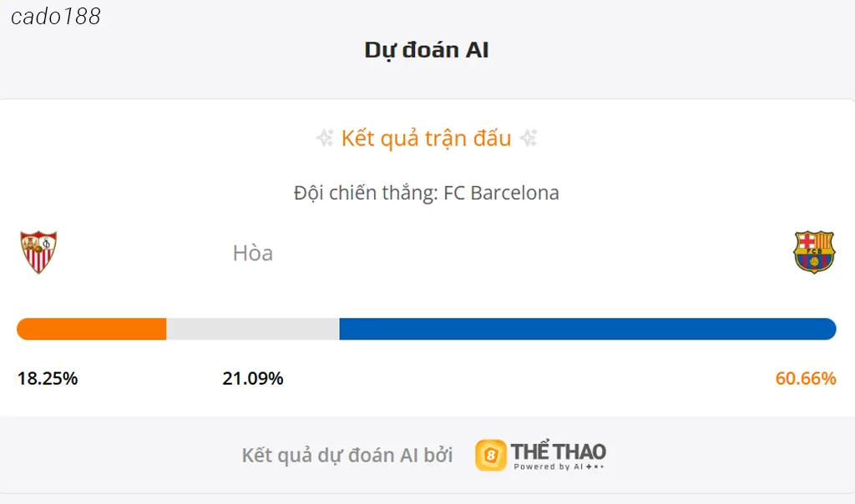Click the 'Hòa' draw label
The height and width of the screenshot is (504, 855).
click(x=253, y=253)
